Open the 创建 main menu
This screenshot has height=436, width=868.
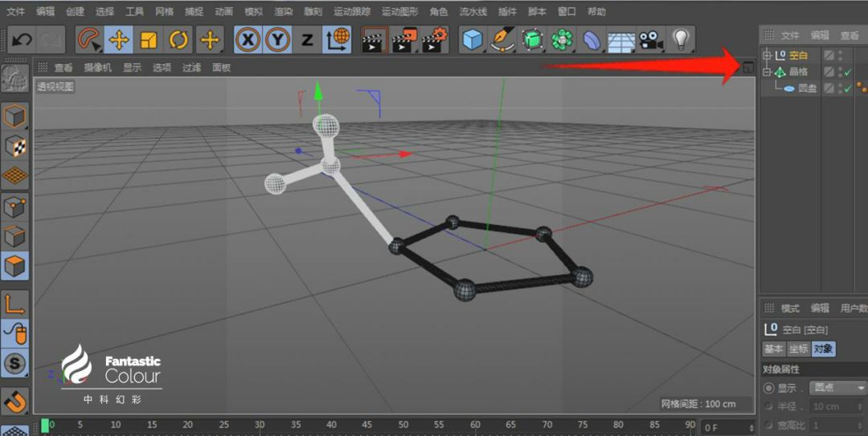point(75,11)
